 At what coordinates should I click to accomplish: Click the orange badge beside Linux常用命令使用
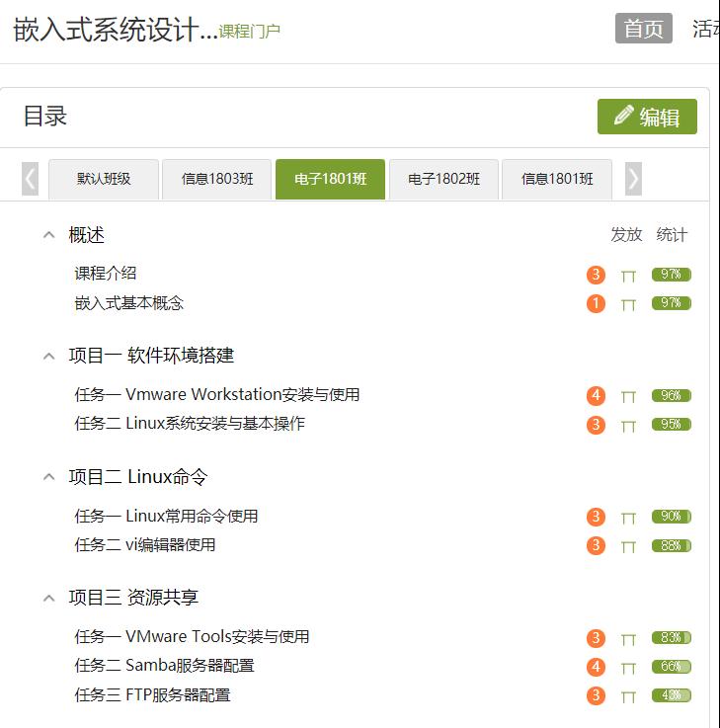[x=595, y=517]
